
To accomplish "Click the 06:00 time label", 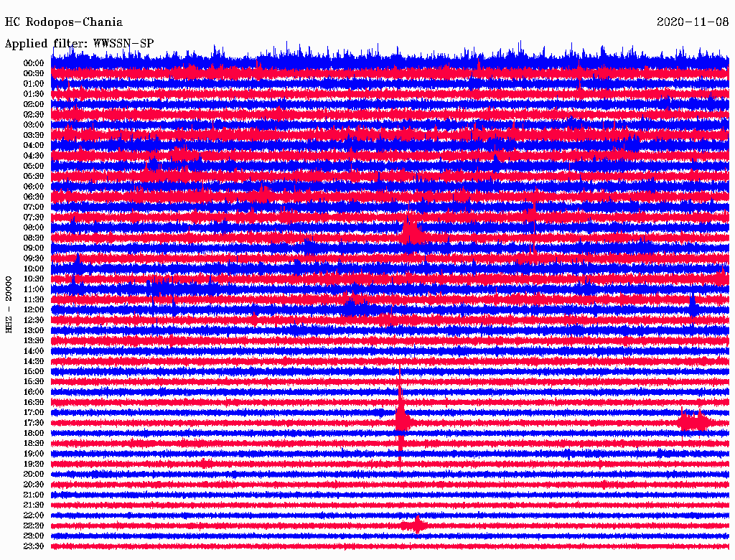I will pyautogui.click(x=33, y=186).
